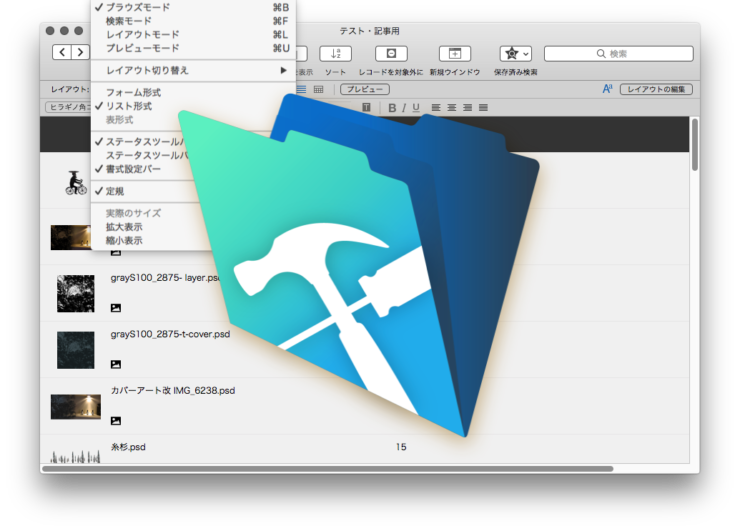Go to next record arrow
The image size is (740, 531).
click(x=80, y=52)
